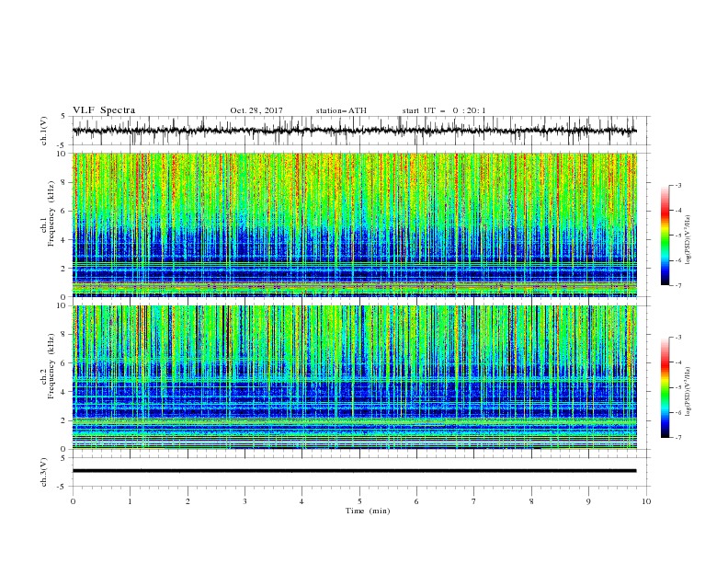Click the '10' tick on the time axis
This screenshot has width=728, height=563.
(x=646, y=501)
